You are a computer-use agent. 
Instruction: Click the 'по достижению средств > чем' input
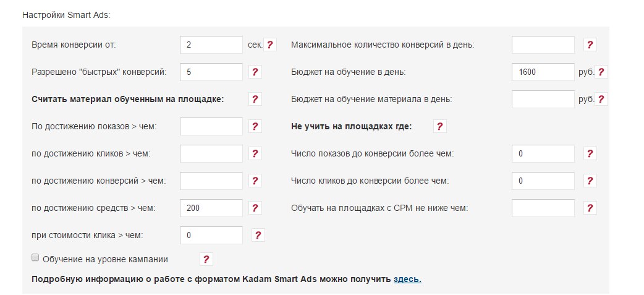point(211,208)
